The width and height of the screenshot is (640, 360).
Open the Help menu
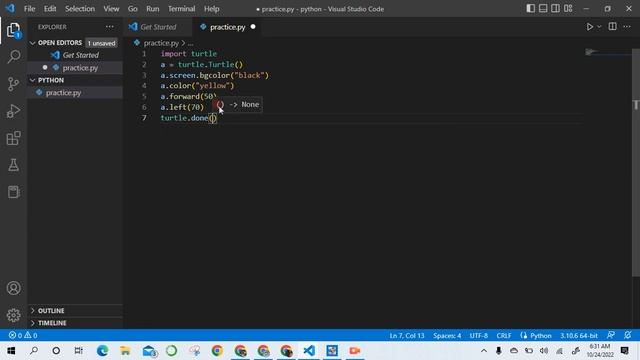(x=211, y=9)
